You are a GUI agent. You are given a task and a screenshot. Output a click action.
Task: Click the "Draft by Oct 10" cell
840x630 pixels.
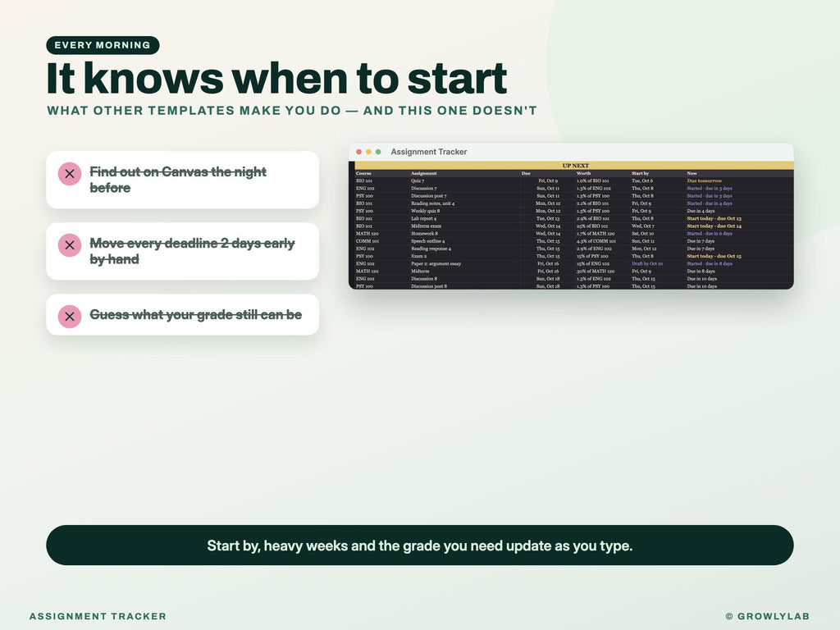647,263
